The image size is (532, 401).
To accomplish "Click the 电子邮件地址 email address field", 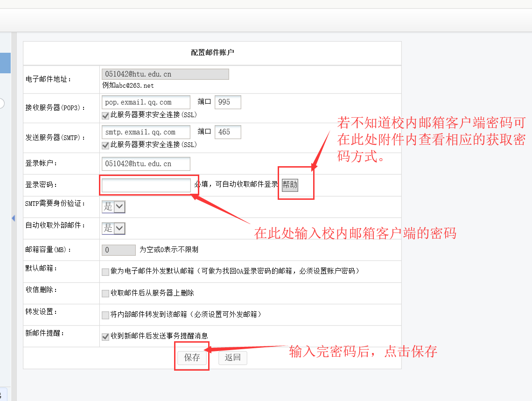I will click(165, 74).
